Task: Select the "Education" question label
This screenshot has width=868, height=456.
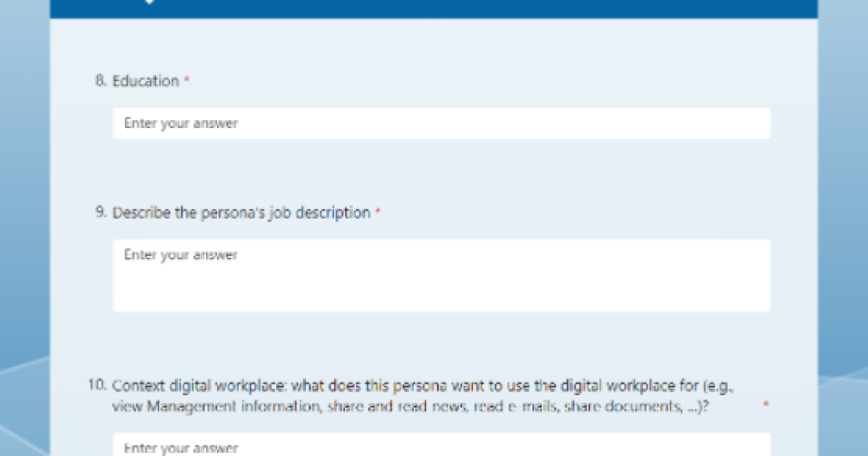Action: pyautogui.click(x=145, y=81)
